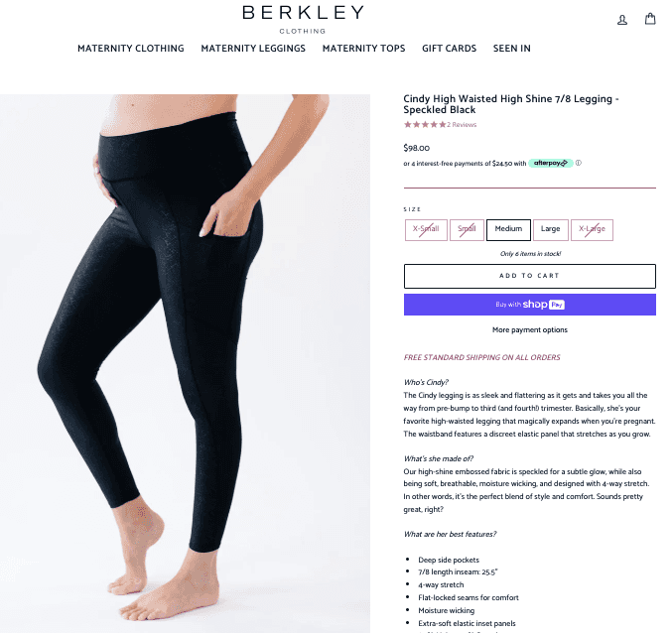Click the Afterpay info icon
The width and height of the screenshot is (672, 633).
click(x=578, y=163)
